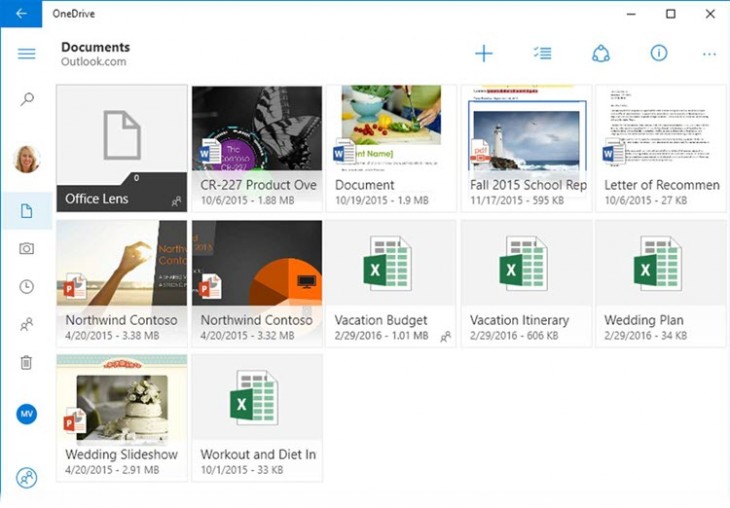Image resolution: width=730 pixels, height=508 pixels.
Task: Toggle multi-select checklist icon in toolbar
Action: [x=543, y=53]
